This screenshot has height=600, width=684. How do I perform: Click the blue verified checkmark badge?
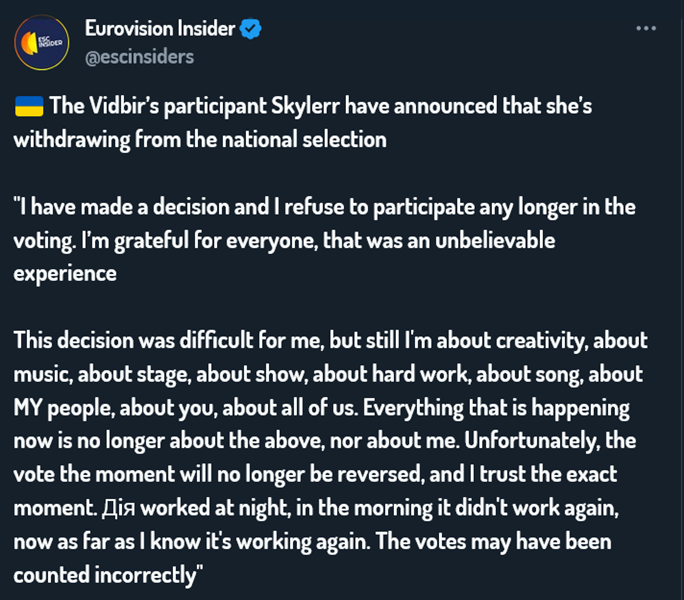250,29
